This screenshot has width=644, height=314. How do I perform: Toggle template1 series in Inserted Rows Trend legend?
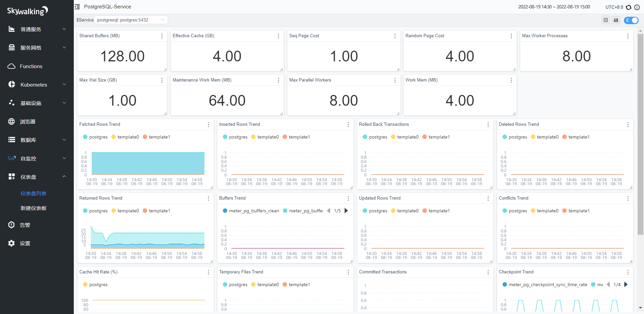pos(296,137)
